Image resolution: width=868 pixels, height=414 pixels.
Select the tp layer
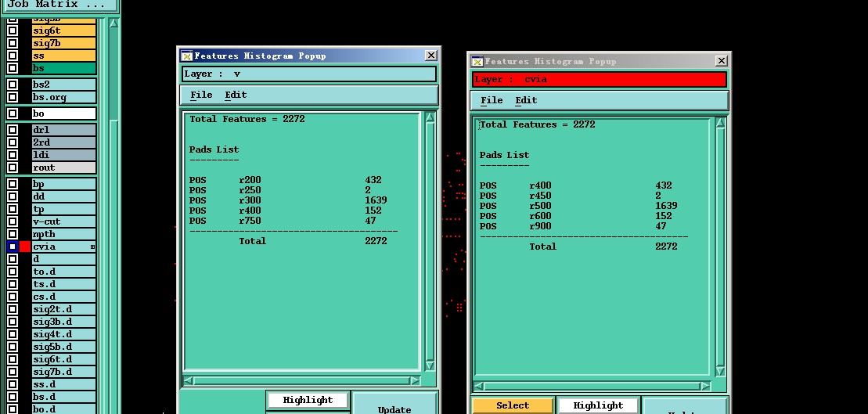(64, 209)
